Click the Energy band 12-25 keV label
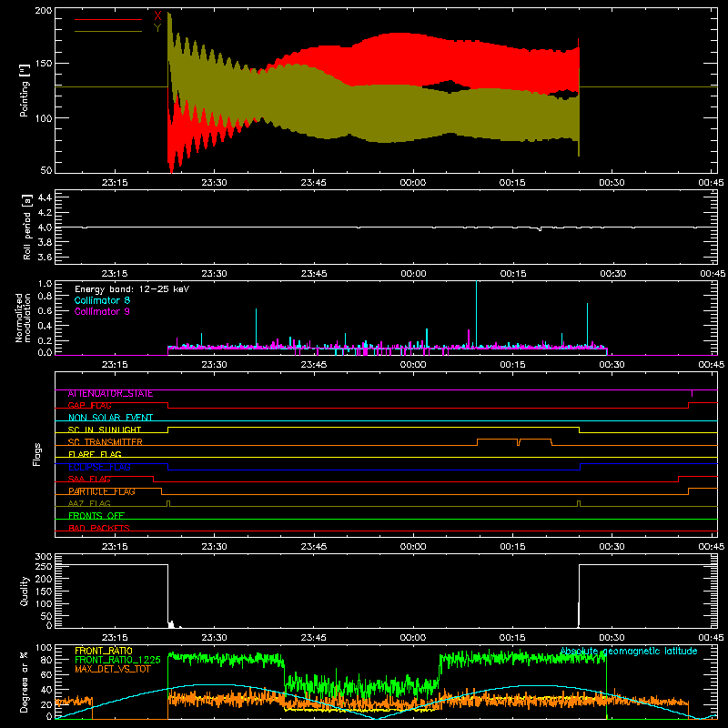The height and width of the screenshot is (728, 728). click(132, 289)
